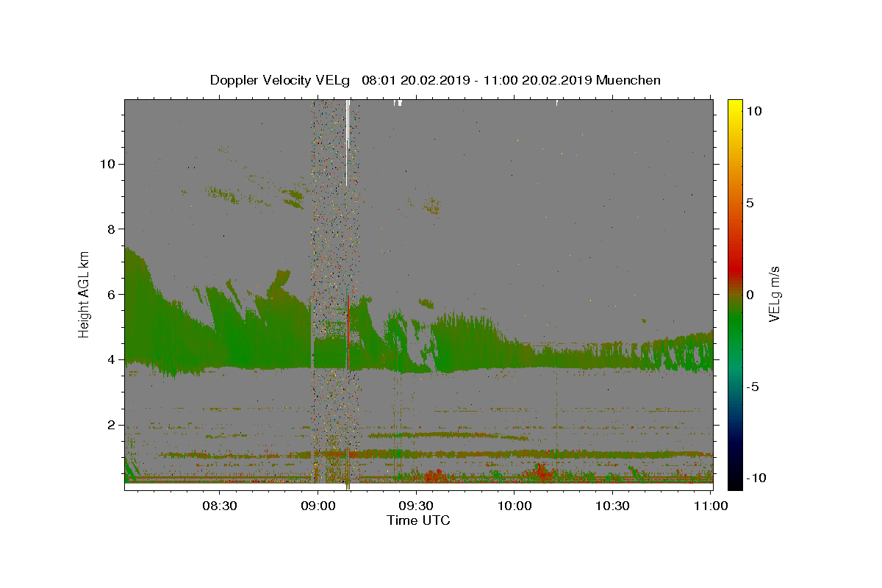882x588 pixels.
Task: Click the 10:00 time tick label
Action: click(x=514, y=506)
